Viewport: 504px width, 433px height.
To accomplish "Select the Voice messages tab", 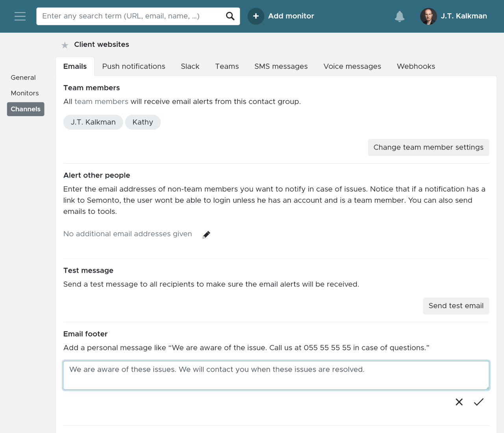I will [x=352, y=67].
